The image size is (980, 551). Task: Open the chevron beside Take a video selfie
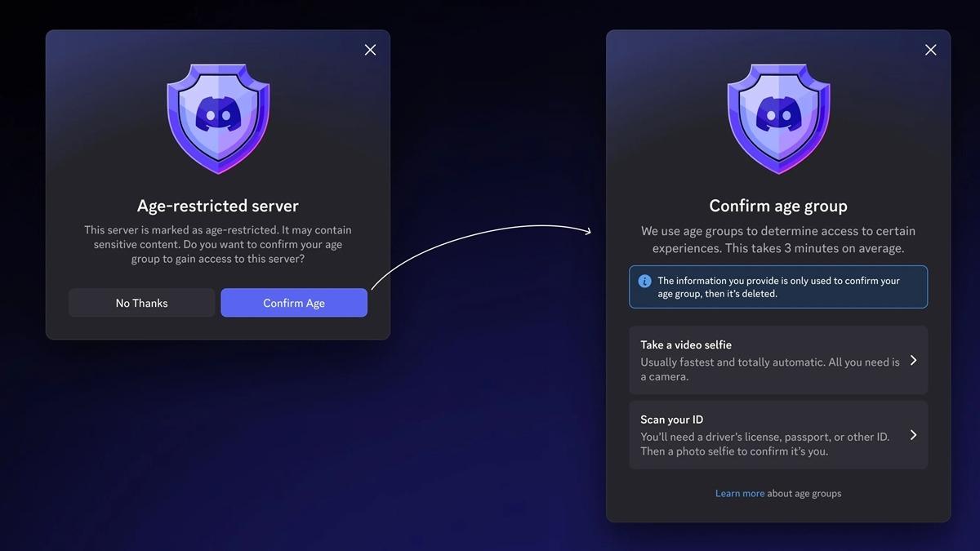913,361
